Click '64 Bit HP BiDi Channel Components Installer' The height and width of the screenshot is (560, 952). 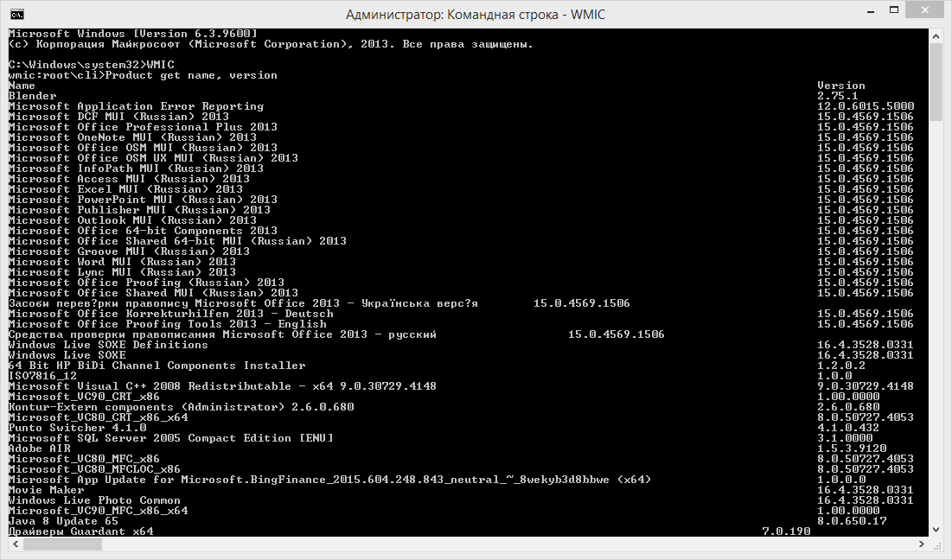[x=157, y=366]
